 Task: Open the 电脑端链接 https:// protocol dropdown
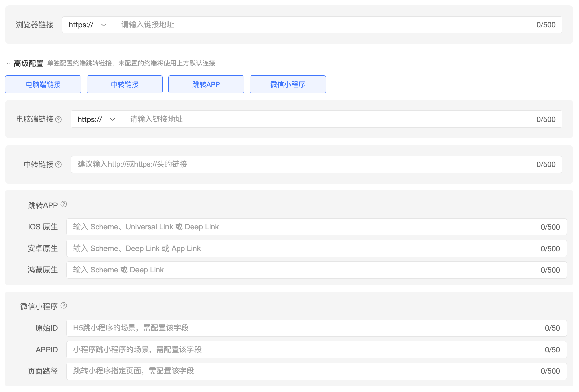pos(97,119)
